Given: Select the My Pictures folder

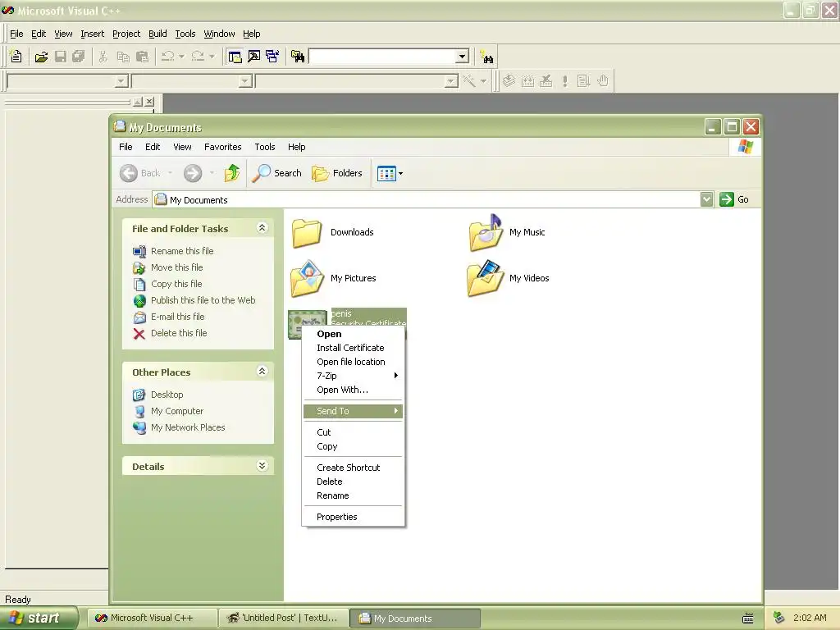Looking at the screenshot, I should (x=333, y=279).
